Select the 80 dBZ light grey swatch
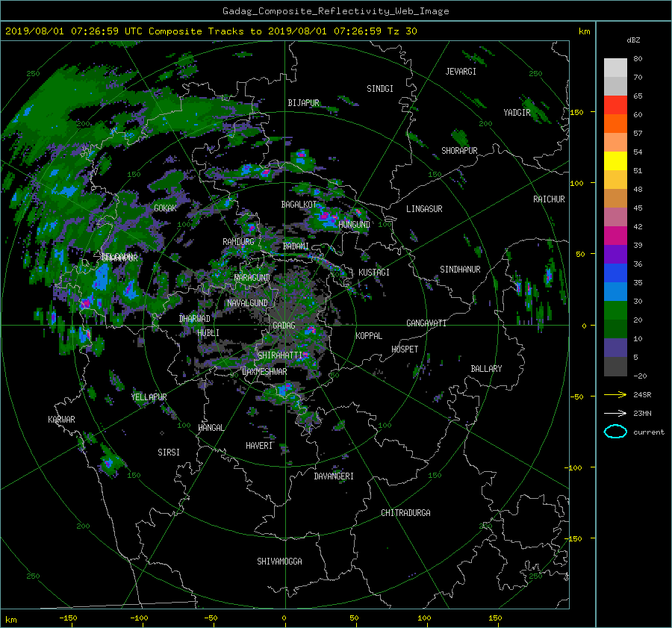Screen dimensions: 672x628 coord(615,68)
